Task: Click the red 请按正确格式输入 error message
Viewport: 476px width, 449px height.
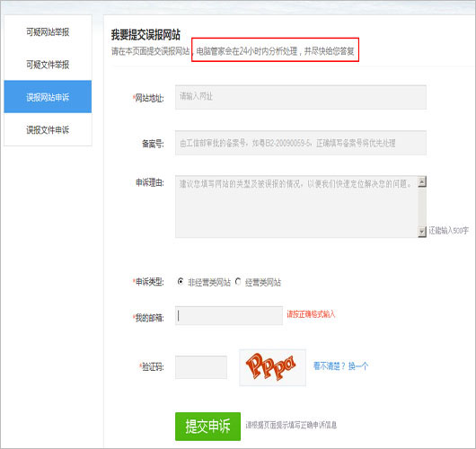Action: pyautogui.click(x=311, y=314)
